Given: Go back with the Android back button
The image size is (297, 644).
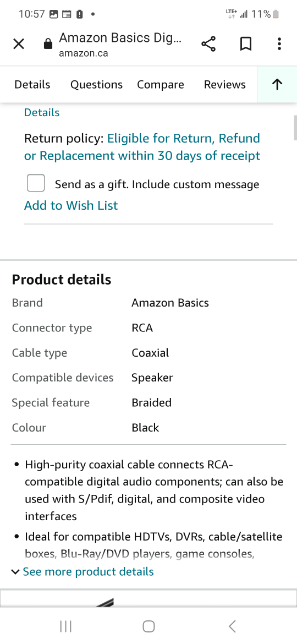Looking at the screenshot, I should (232, 626).
